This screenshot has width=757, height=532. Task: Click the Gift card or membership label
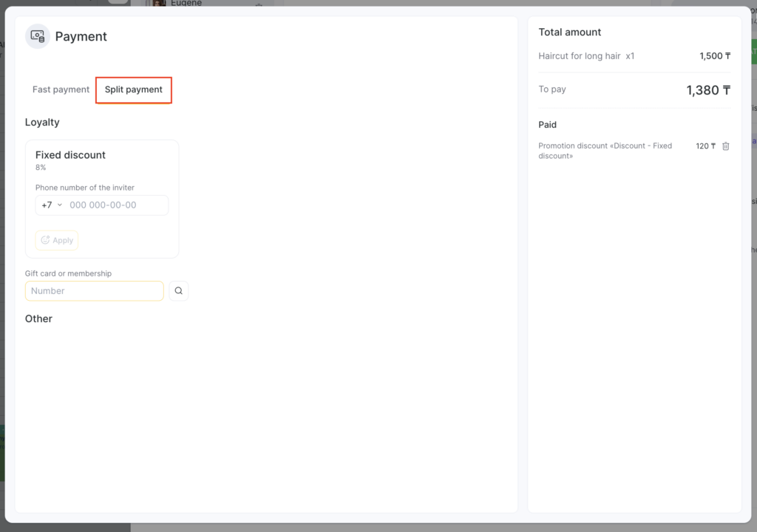point(68,273)
